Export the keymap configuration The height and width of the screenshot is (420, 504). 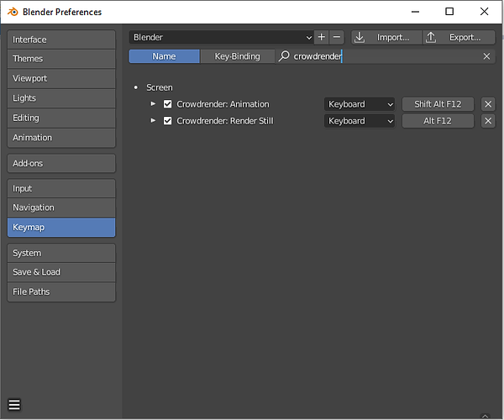click(459, 37)
